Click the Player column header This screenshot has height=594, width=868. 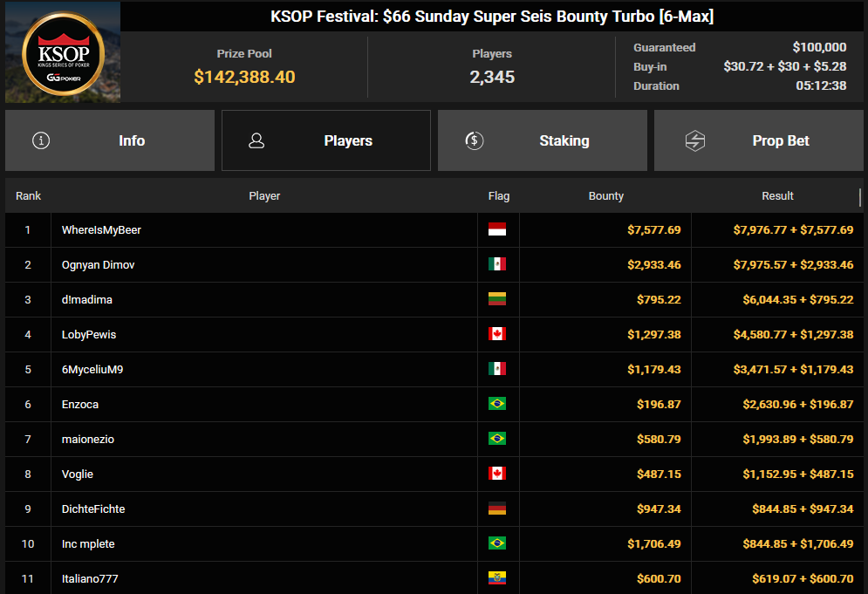(x=264, y=196)
